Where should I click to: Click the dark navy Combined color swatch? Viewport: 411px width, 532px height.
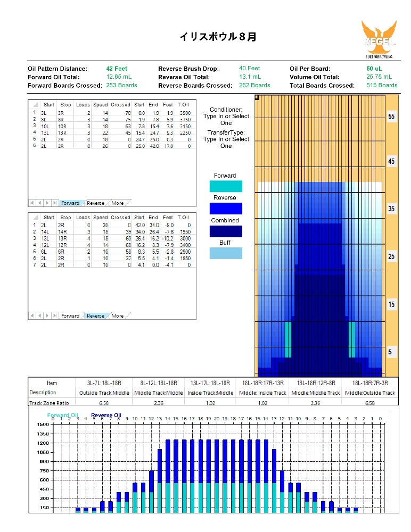tap(226, 231)
